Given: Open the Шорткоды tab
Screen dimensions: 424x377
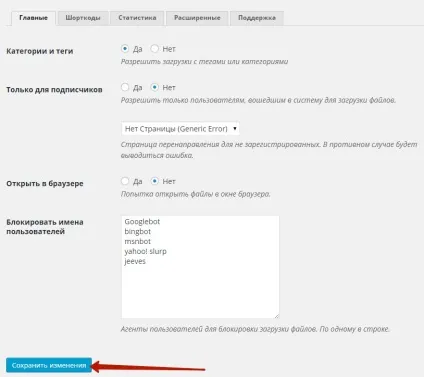Looking at the screenshot, I should click(x=83, y=18).
